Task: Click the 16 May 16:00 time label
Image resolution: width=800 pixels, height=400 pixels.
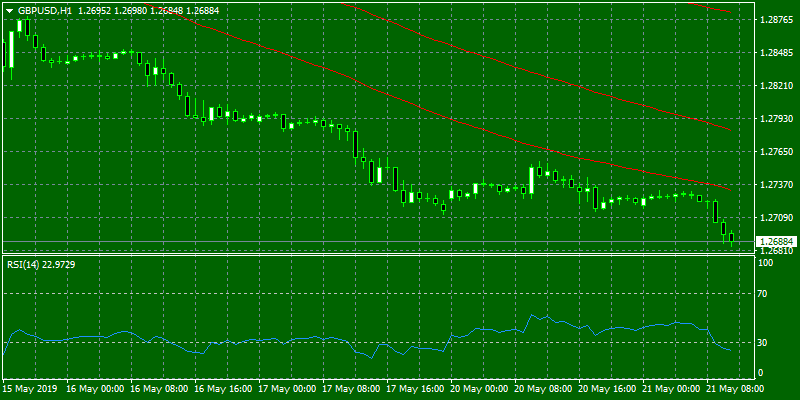Action: coord(223,388)
